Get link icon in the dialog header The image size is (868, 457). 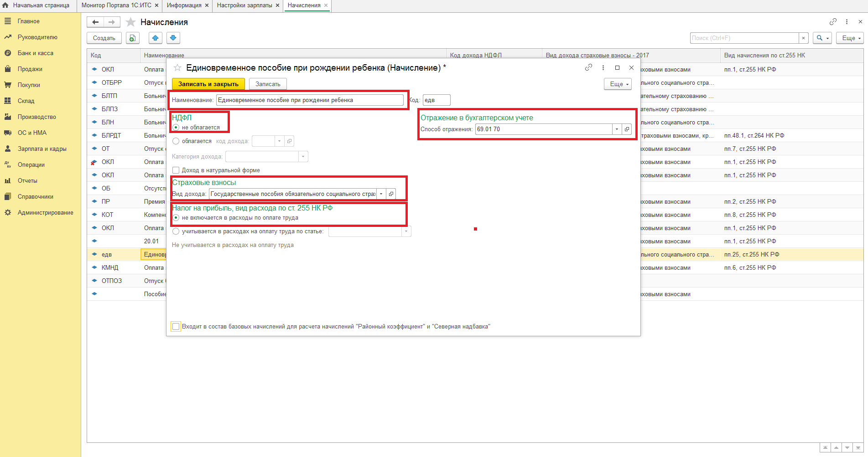[x=588, y=67]
